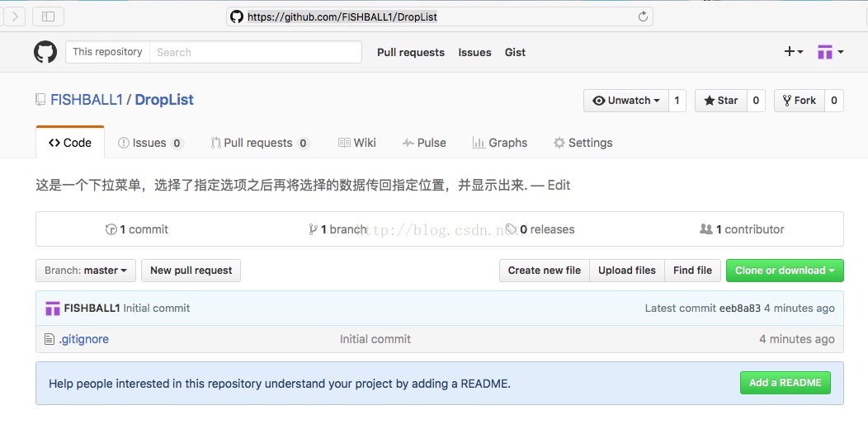Open the .gitignore file
Image resolution: width=868 pixels, height=443 pixels.
[x=83, y=339]
